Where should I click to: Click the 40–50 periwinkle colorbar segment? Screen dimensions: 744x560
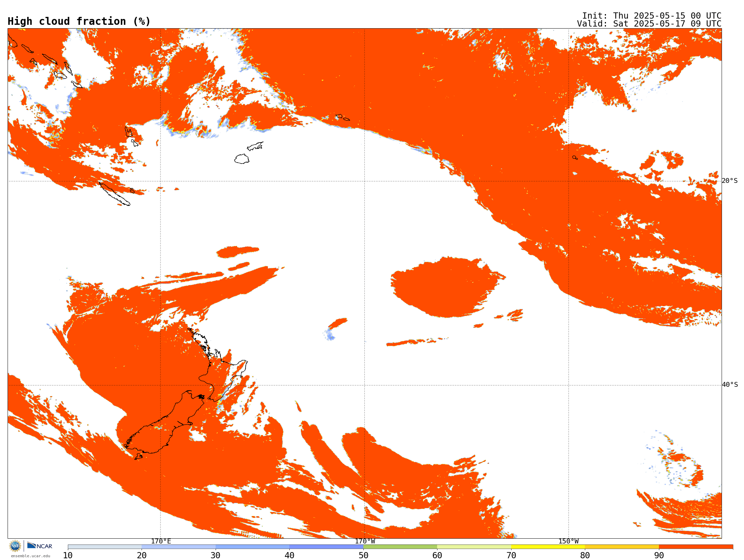tap(326, 547)
